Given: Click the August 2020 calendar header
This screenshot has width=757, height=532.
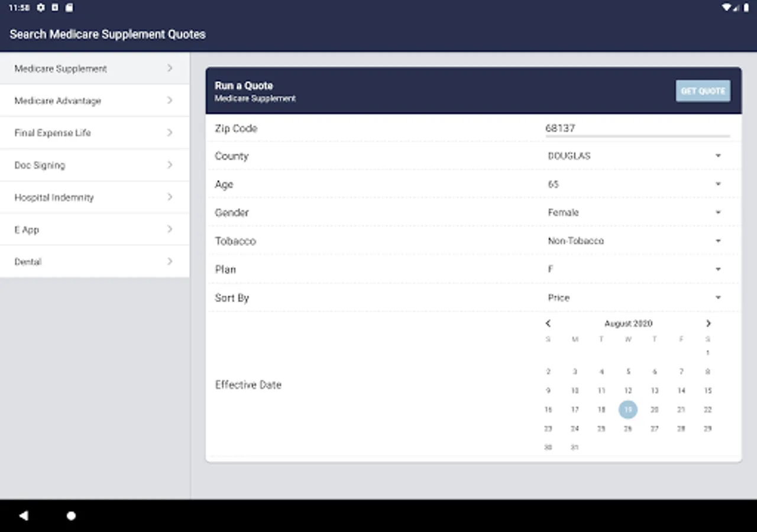Looking at the screenshot, I should 628,324.
